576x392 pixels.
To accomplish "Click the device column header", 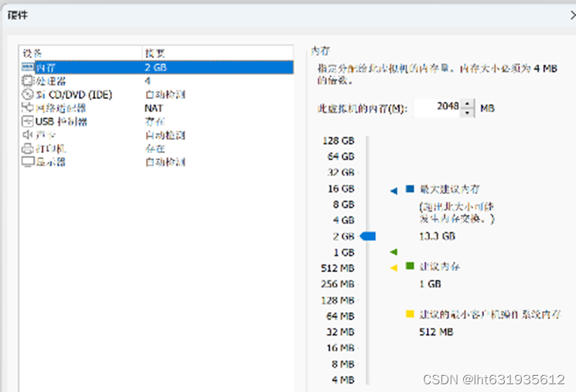I will [x=81, y=53].
